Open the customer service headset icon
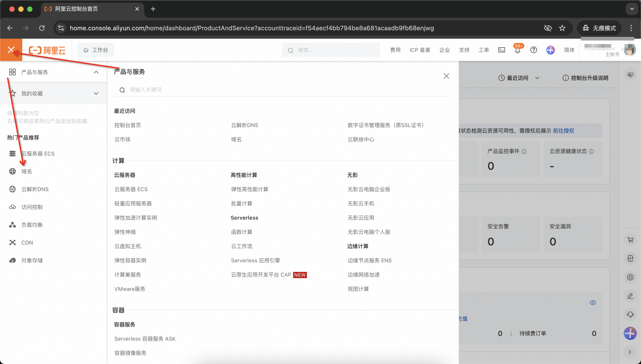The width and height of the screenshot is (641, 364). tap(630, 315)
